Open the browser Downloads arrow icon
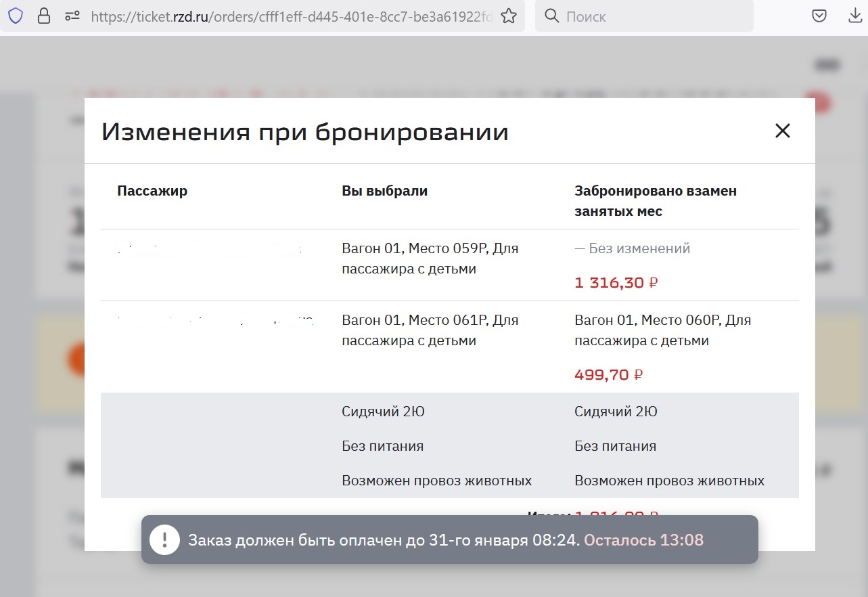868x597 pixels. [855, 16]
